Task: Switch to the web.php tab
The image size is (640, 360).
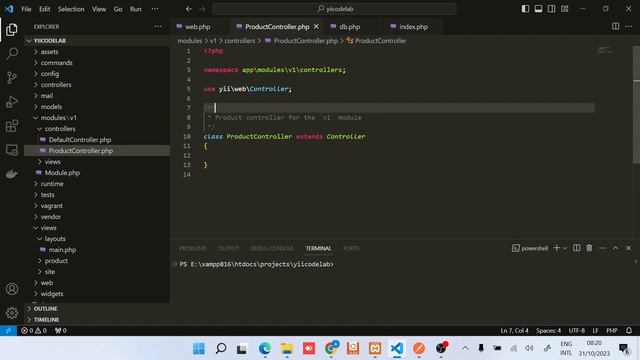Action: pos(200,27)
